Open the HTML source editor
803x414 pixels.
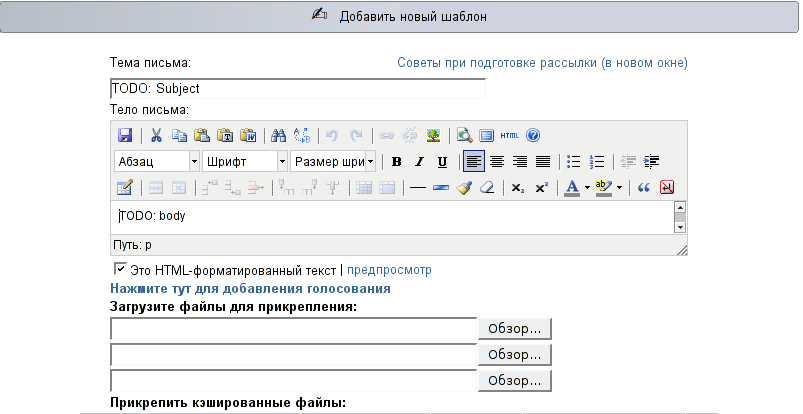click(510, 135)
